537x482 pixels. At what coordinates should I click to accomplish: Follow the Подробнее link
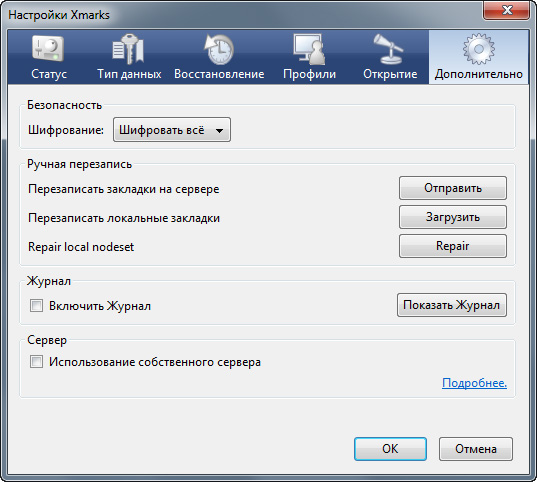474,383
